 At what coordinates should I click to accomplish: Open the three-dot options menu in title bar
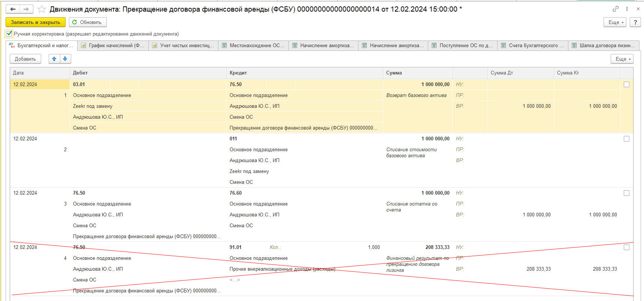pyautogui.click(x=627, y=9)
